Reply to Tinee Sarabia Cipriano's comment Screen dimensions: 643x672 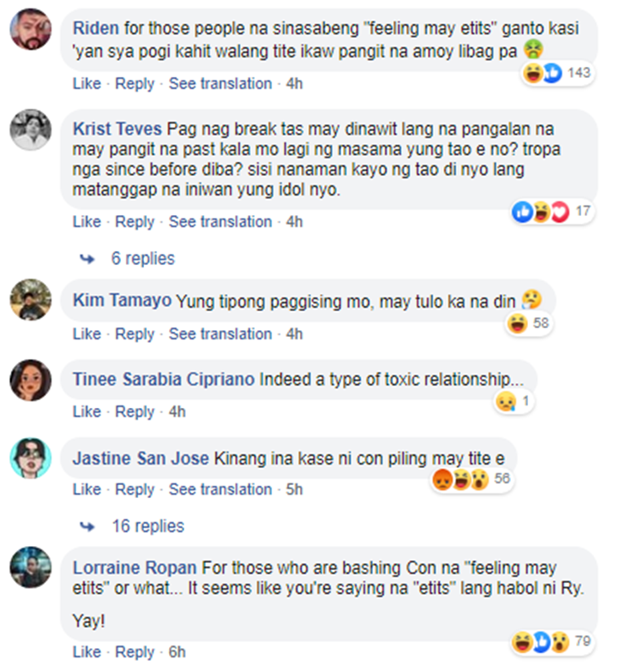click(135, 411)
